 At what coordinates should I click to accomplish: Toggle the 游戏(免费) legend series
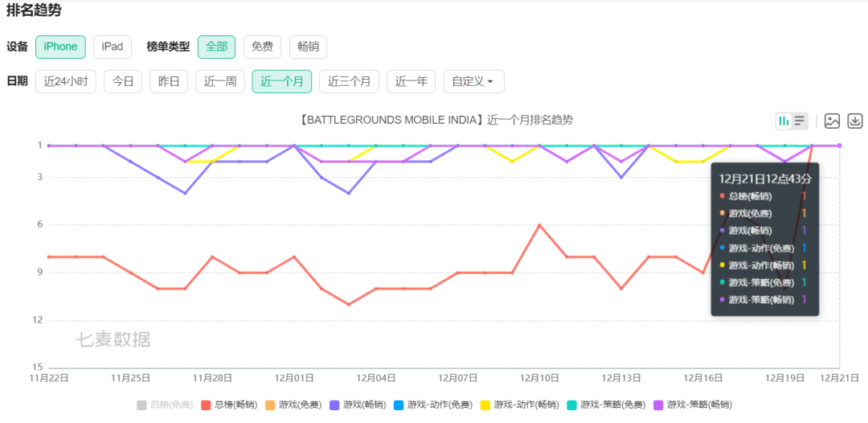pyautogui.click(x=293, y=405)
